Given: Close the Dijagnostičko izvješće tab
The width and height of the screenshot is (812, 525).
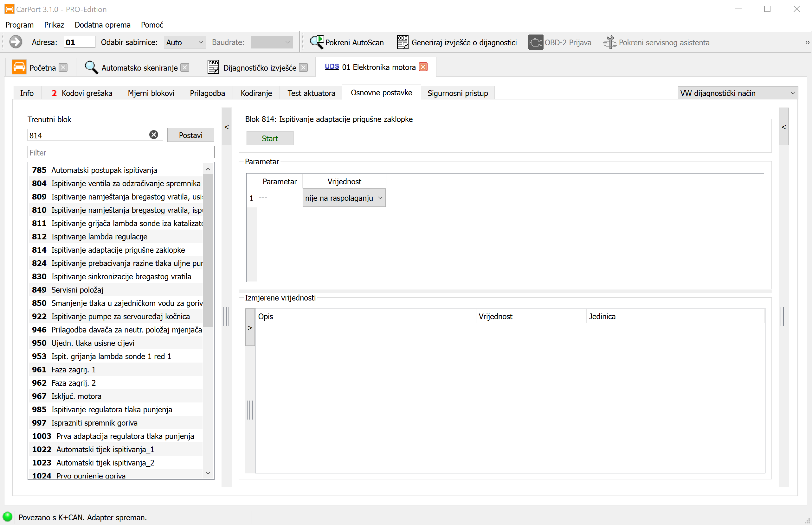Looking at the screenshot, I should pos(303,68).
